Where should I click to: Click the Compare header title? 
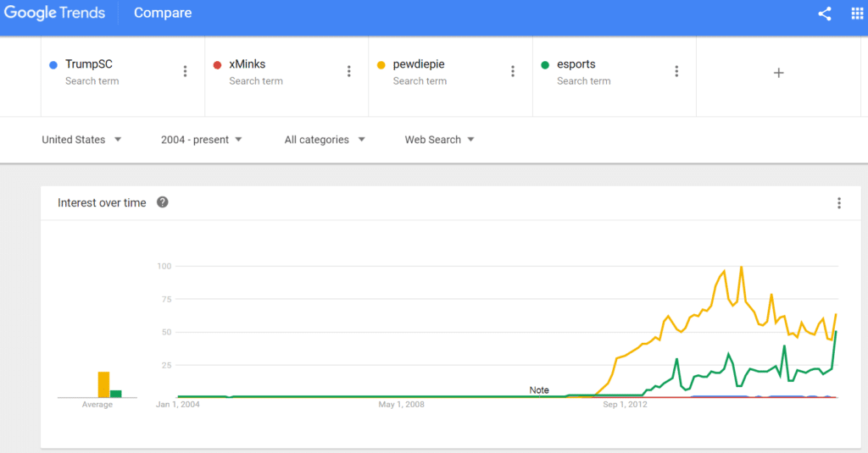pos(163,13)
